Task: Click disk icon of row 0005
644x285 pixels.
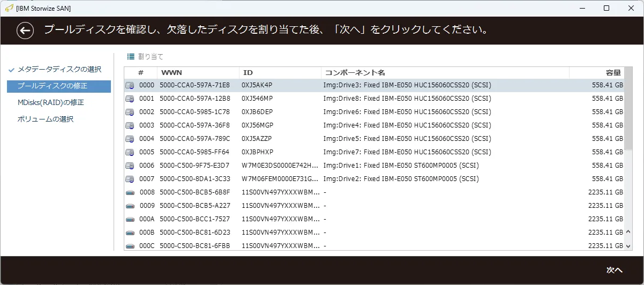Action: [130, 152]
